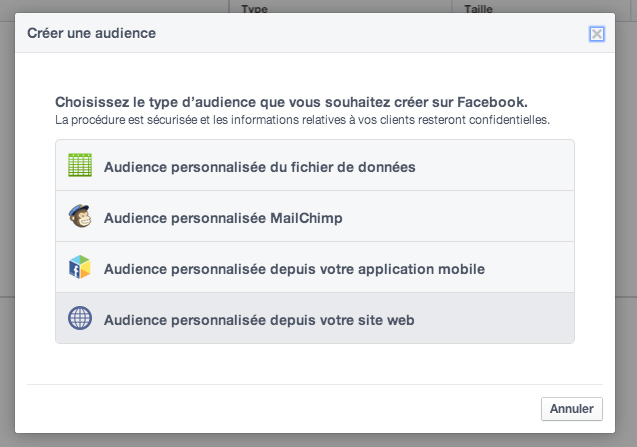Select Audience personnalisée du fichier de données
This screenshot has width=637, height=447.
point(315,165)
